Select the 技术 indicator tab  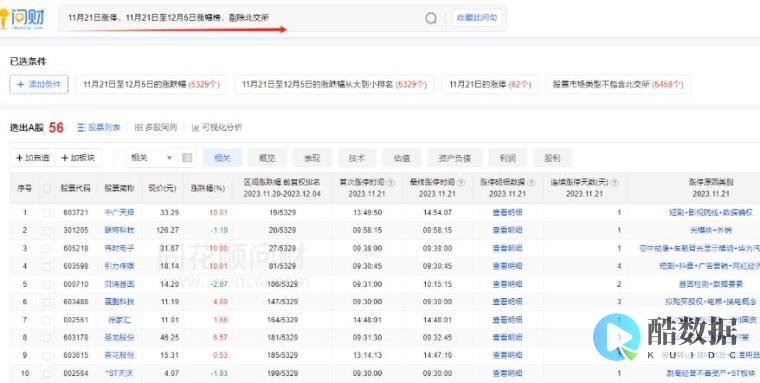click(357, 158)
